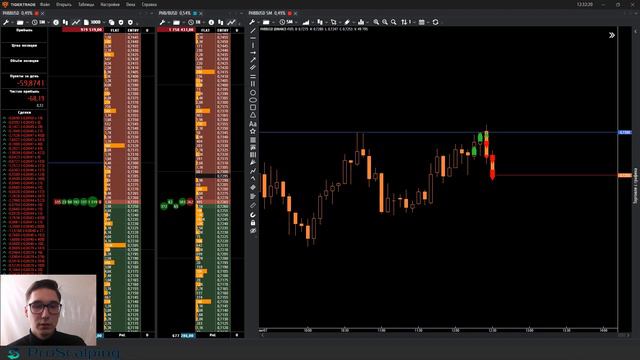Select the horizontal line drawing tool
This screenshot has width=640, height=360.
pos(253,38)
